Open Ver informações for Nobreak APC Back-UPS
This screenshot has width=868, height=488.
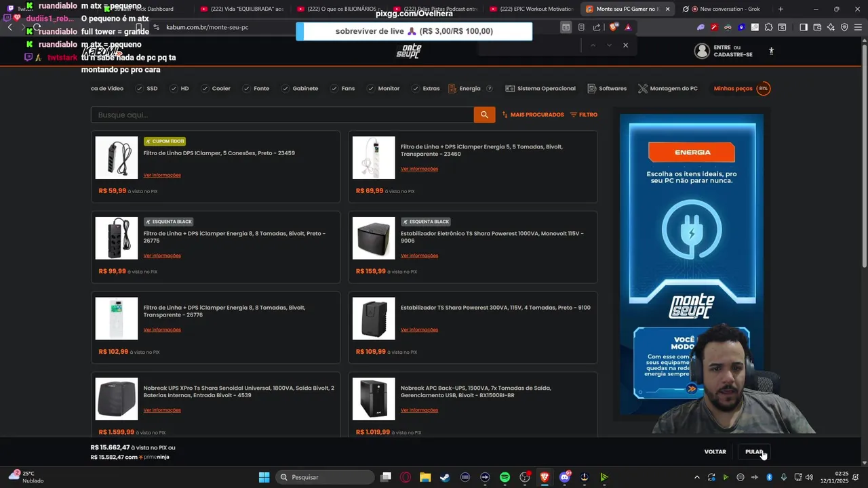click(419, 411)
